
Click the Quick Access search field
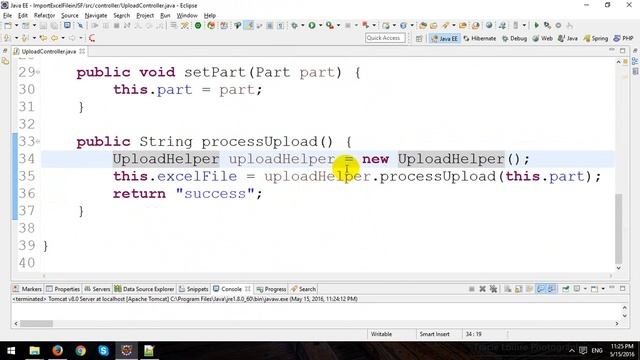click(385, 38)
